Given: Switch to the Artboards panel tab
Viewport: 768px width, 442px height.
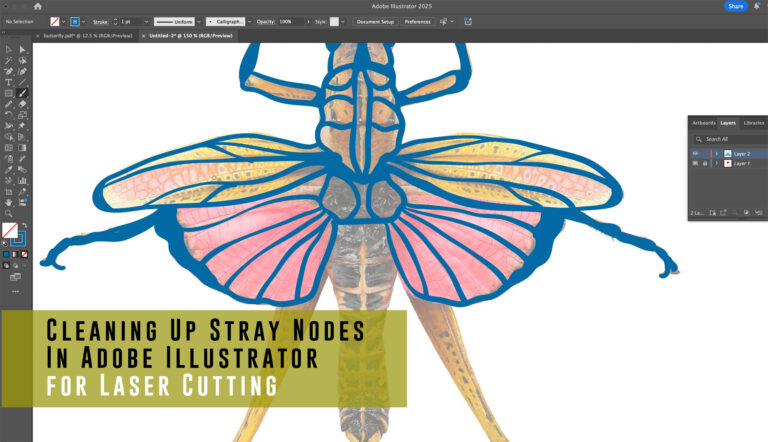Looking at the screenshot, I should [x=704, y=123].
